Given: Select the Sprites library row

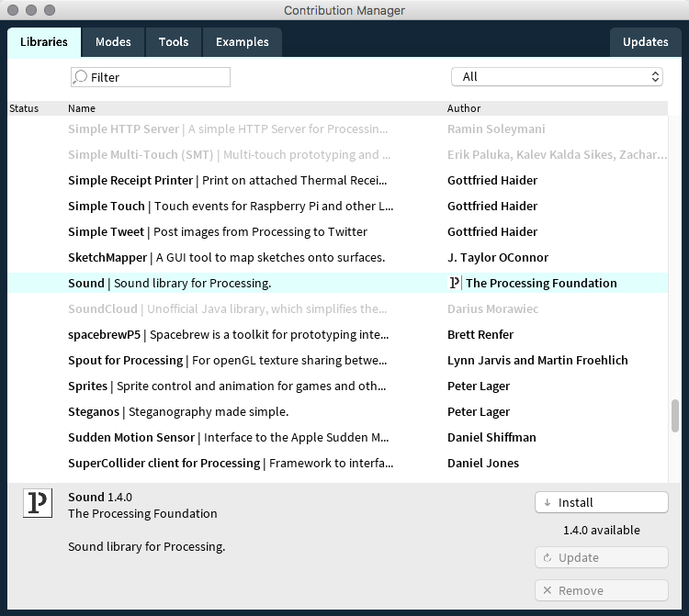Looking at the screenshot, I should (x=337, y=386).
